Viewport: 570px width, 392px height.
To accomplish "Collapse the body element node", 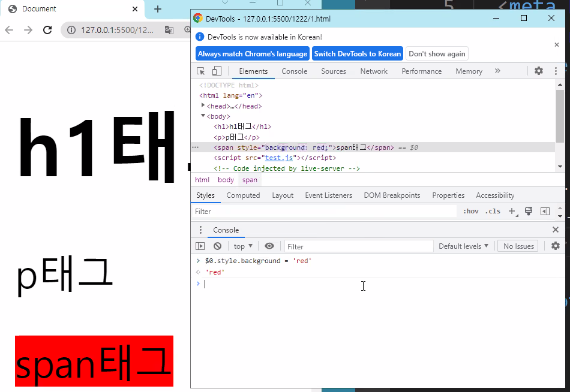I will (x=203, y=116).
